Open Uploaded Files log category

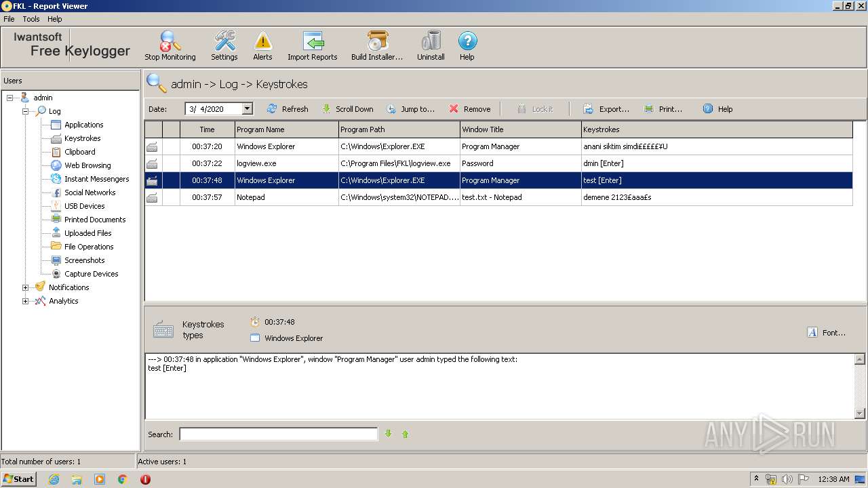click(x=87, y=233)
